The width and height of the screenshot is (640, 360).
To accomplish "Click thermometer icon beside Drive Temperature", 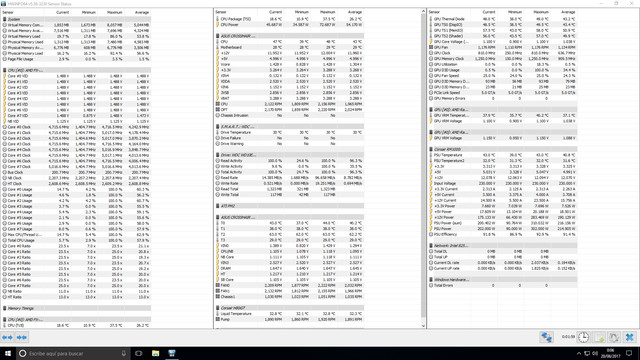I will (218, 133).
